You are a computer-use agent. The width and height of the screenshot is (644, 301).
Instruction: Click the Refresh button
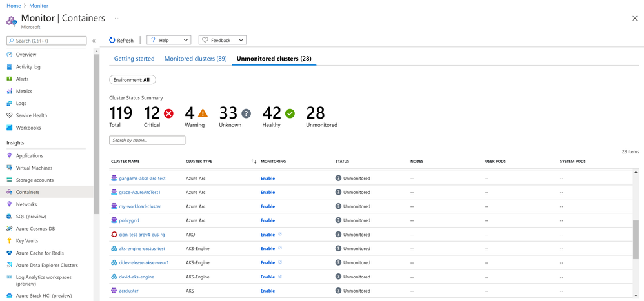click(121, 40)
